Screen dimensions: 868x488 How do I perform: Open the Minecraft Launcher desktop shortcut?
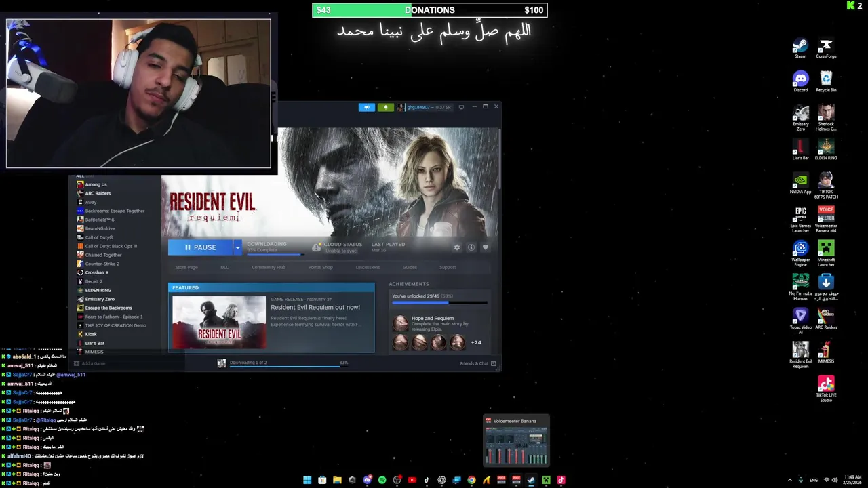coord(826,253)
